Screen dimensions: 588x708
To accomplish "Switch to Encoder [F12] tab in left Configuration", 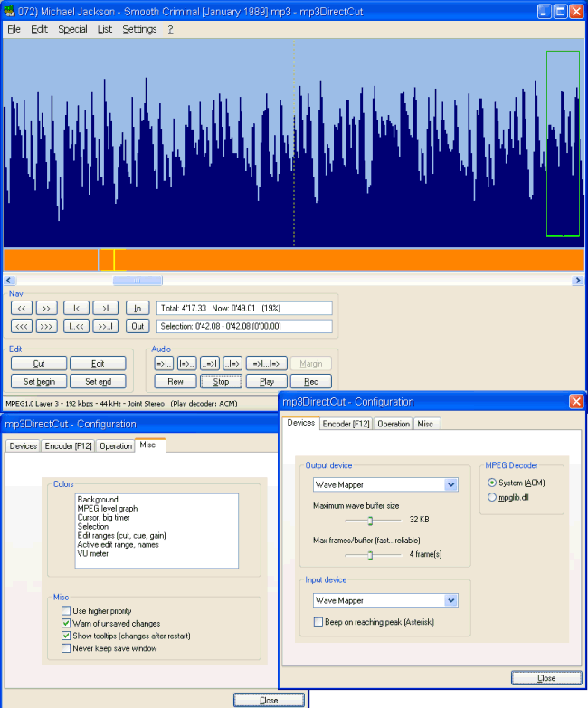I will (68, 446).
